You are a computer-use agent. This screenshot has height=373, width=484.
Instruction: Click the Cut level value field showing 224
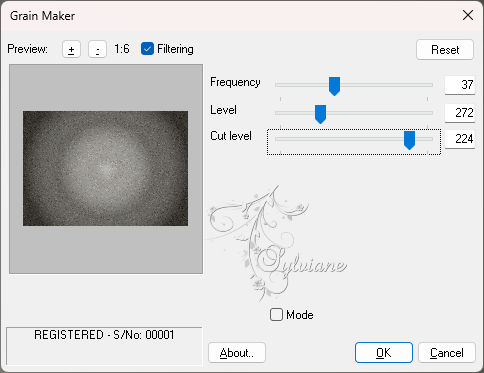(460, 139)
